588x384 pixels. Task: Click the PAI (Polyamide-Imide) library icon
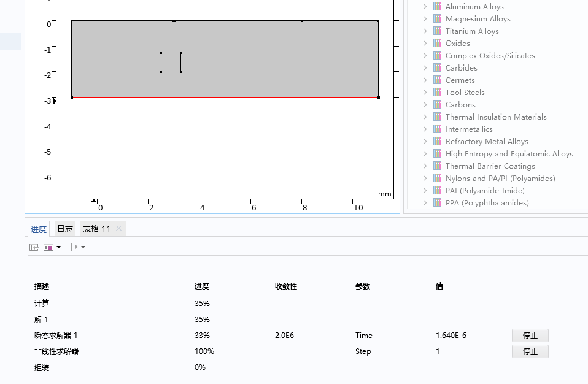[x=437, y=191]
